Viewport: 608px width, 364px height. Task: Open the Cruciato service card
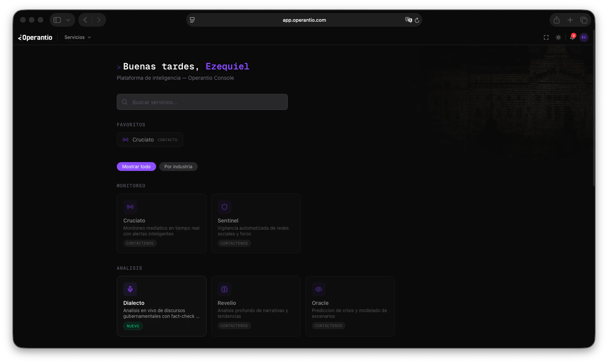(161, 223)
